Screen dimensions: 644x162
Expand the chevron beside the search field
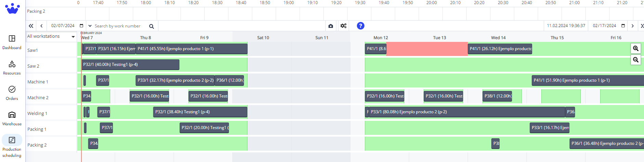click(90, 26)
